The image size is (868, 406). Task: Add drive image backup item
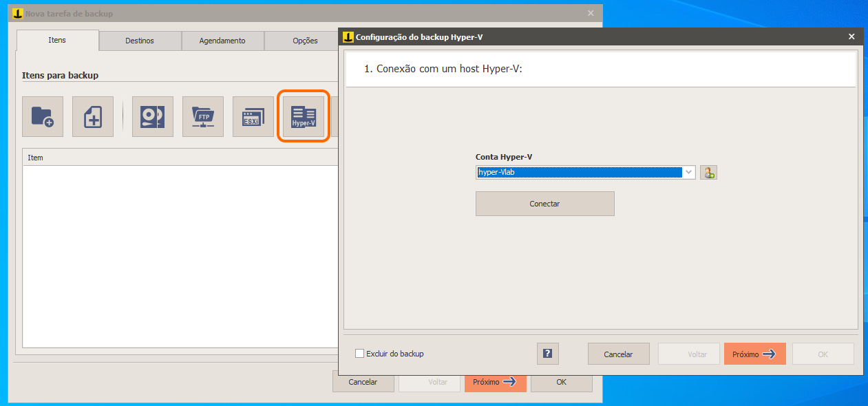pos(153,117)
